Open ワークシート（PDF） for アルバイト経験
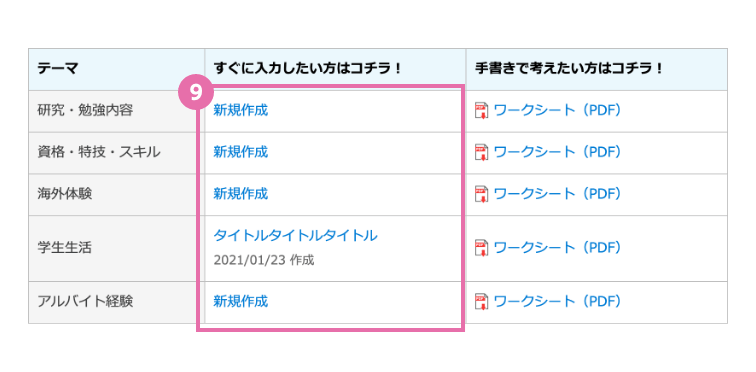The image size is (756, 372). pyautogui.click(x=557, y=302)
